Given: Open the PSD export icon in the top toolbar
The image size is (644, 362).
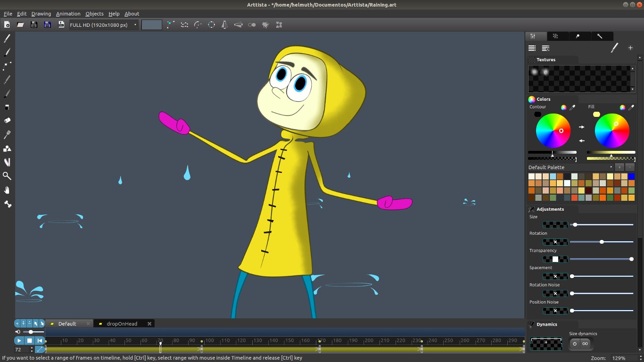Looking at the screenshot, I should pyautogui.click(x=61, y=25).
